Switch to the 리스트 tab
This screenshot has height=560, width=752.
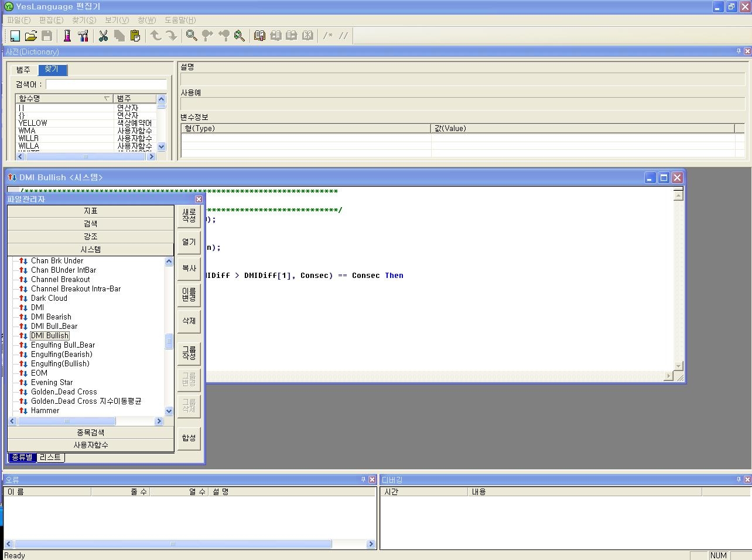[x=50, y=458]
